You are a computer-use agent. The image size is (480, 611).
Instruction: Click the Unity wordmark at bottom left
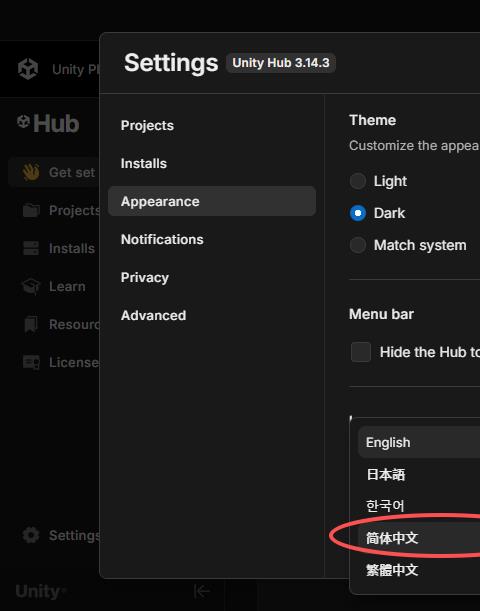click(x=40, y=592)
